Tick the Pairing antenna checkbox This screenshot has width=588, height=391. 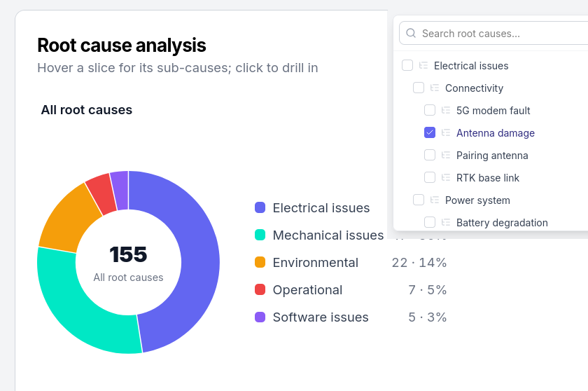point(430,155)
